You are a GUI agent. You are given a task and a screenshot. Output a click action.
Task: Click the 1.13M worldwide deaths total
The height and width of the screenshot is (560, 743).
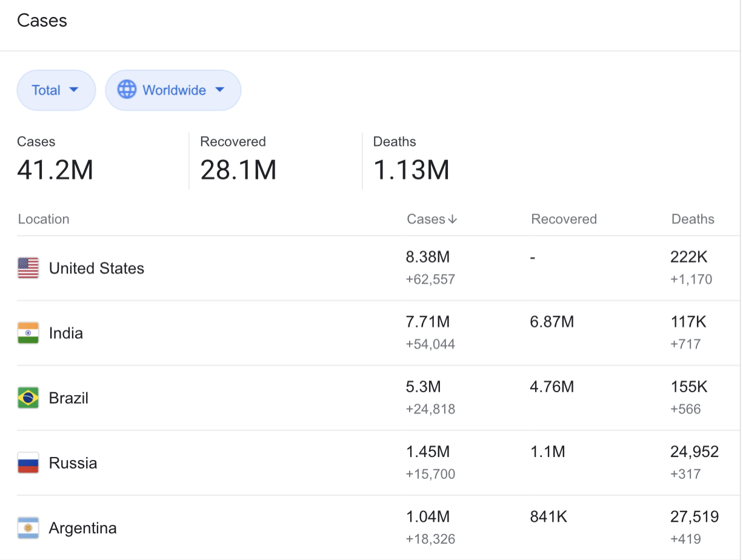click(x=411, y=170)
